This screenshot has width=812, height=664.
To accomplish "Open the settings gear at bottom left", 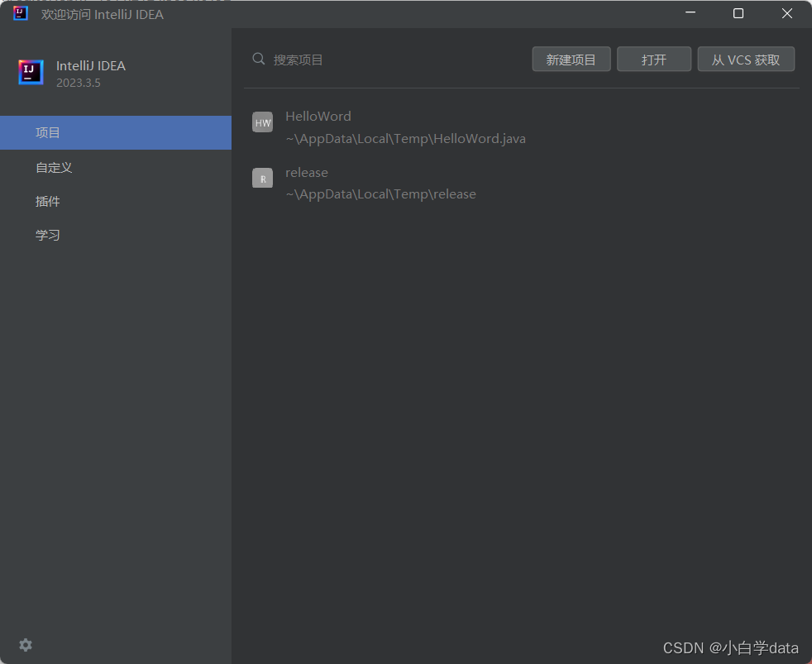I will [25, 645].
